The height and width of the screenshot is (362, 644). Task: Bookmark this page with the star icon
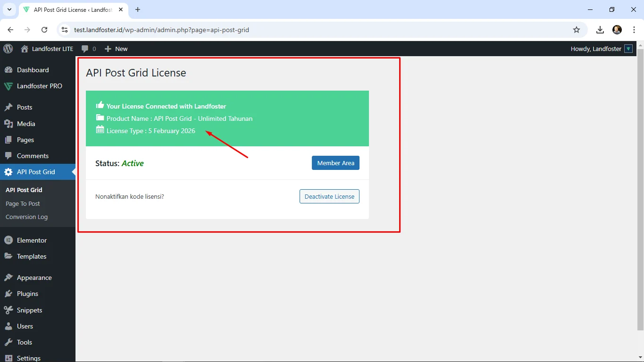pyautogui.click(x=577, y=30)
